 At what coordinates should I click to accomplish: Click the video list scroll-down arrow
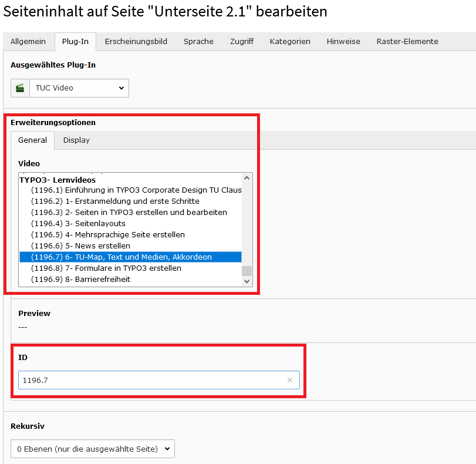tap(247, 281)
